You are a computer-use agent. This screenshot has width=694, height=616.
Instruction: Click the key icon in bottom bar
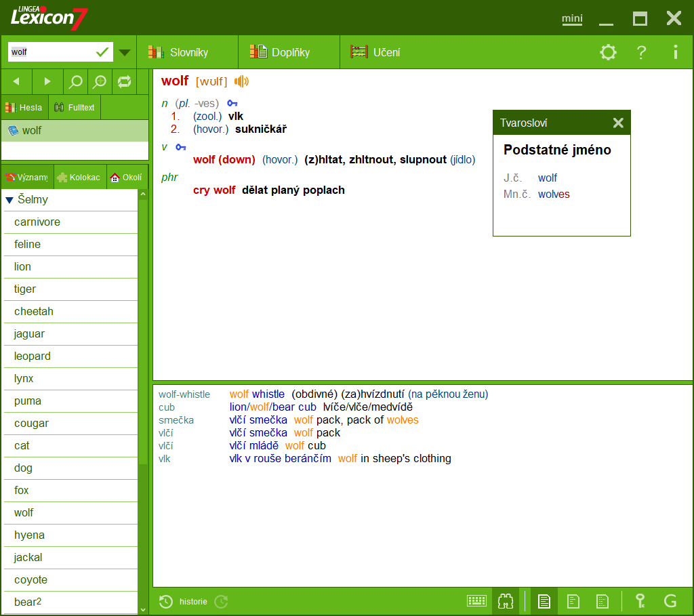coord(640,601)
